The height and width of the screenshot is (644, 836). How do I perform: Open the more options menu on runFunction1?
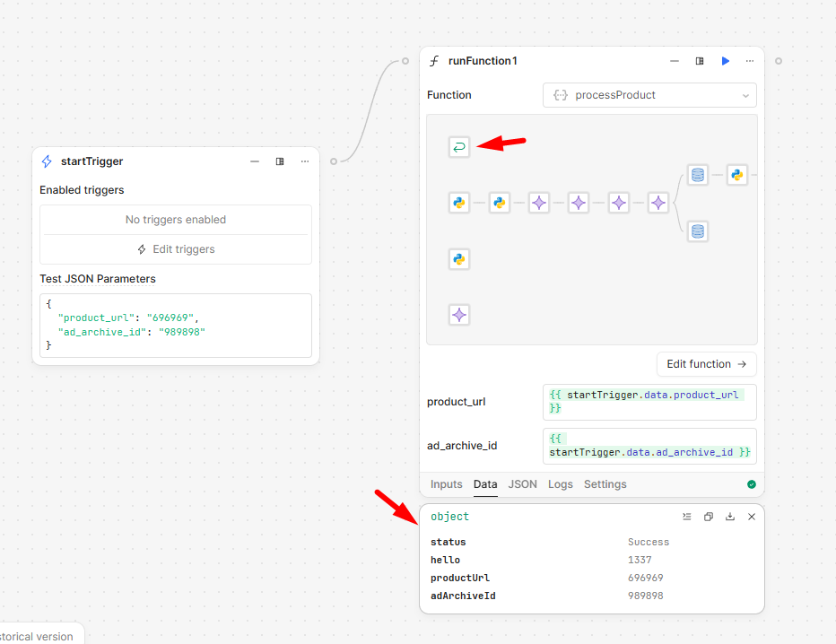750,61
